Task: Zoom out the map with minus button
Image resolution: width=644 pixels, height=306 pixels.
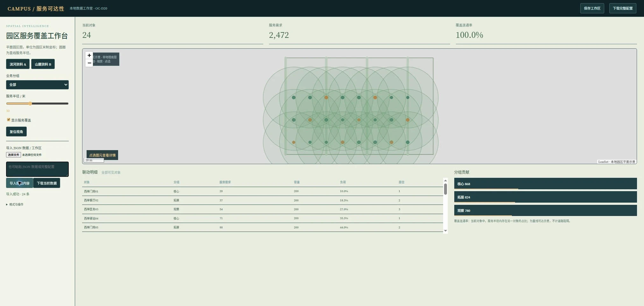Action: [x=89, y=63]
